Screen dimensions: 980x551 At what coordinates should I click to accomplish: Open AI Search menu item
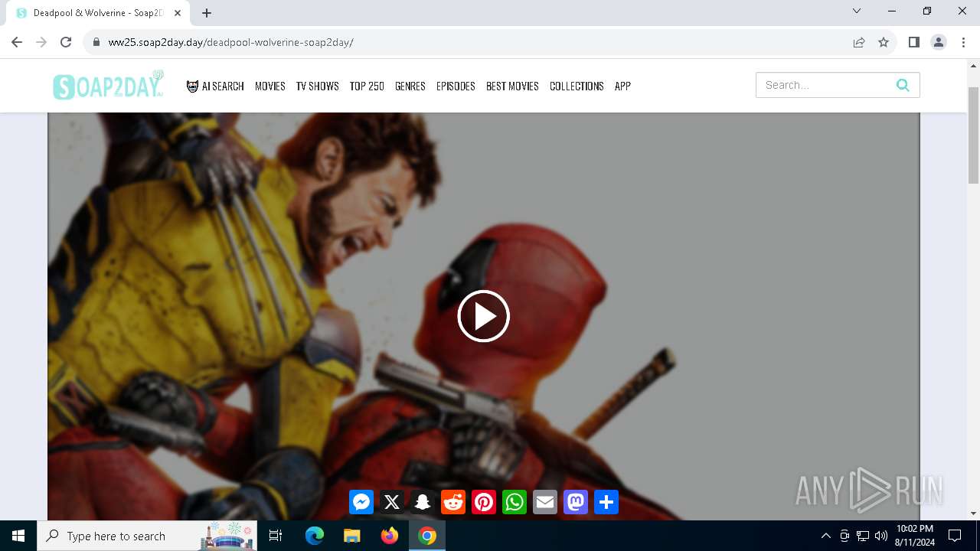(215, 86)
